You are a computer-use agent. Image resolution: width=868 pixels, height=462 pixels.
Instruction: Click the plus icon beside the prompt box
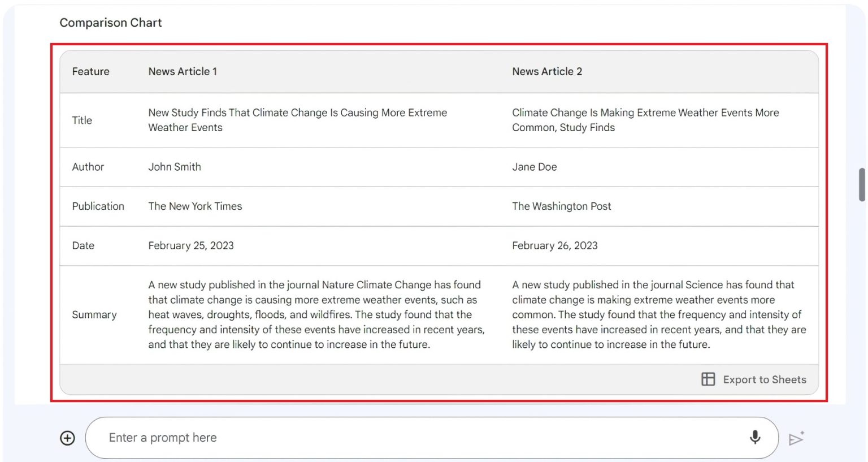click(67, 438)
